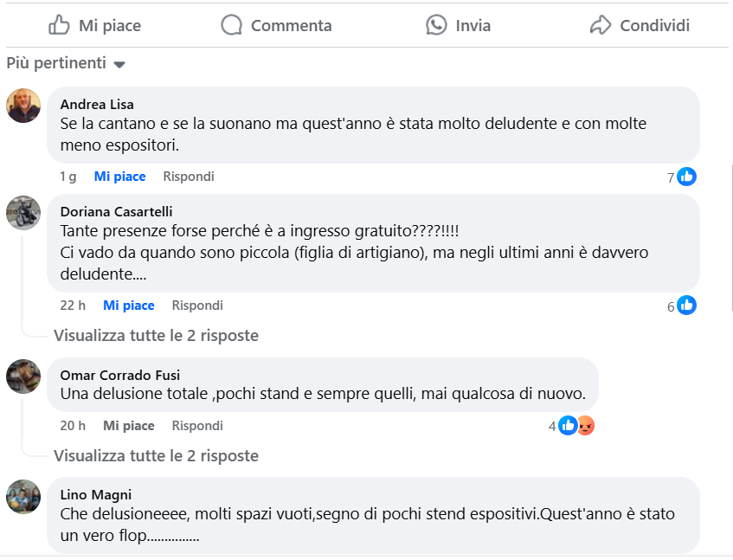The image size is (733, 560).
Task: Open like reactions on Andrea Lisa's comment
Action: point(686,177)
